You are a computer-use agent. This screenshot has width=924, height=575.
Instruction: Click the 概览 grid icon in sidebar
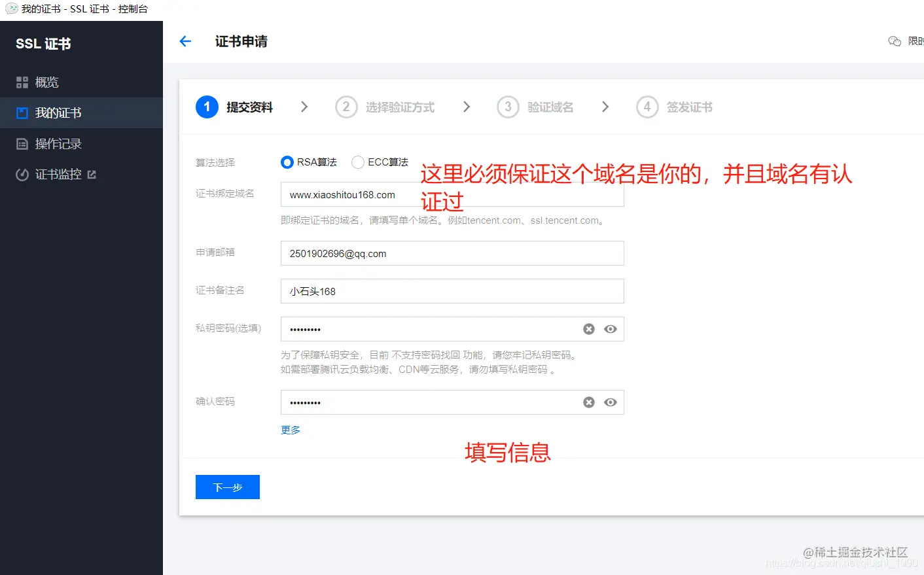[22, 82]
